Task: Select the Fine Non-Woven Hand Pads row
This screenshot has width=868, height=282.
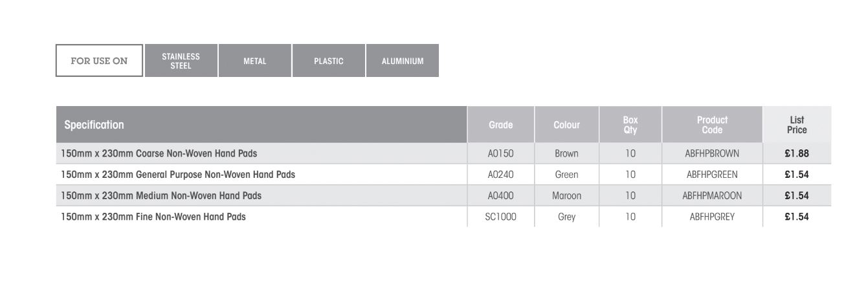Action: pos(153,217)
